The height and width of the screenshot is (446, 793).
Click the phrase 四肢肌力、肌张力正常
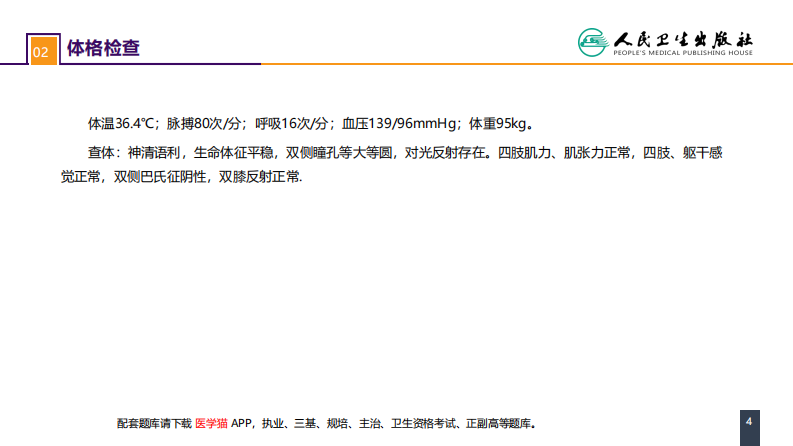564,153
